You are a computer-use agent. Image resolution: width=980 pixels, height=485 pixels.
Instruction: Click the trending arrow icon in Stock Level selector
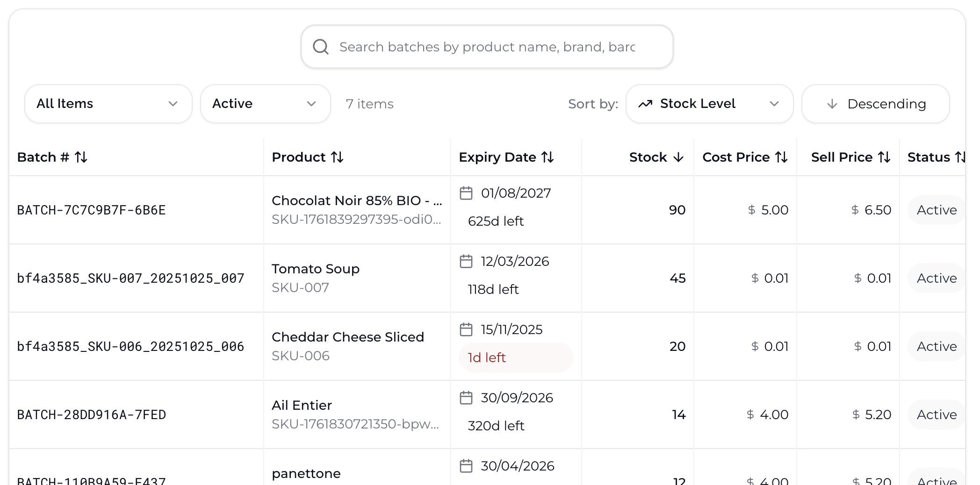(646, 104)
